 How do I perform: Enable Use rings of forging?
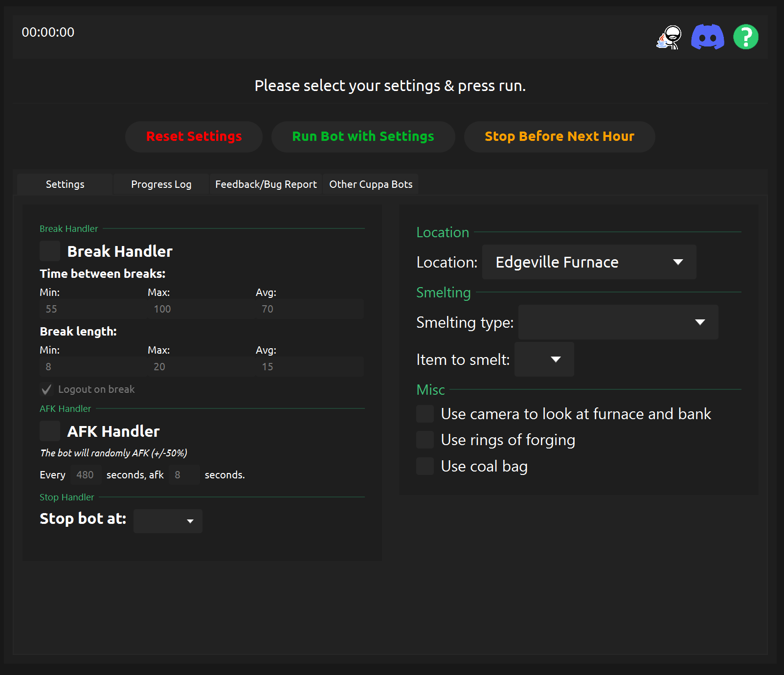click(x=425, y=440)
